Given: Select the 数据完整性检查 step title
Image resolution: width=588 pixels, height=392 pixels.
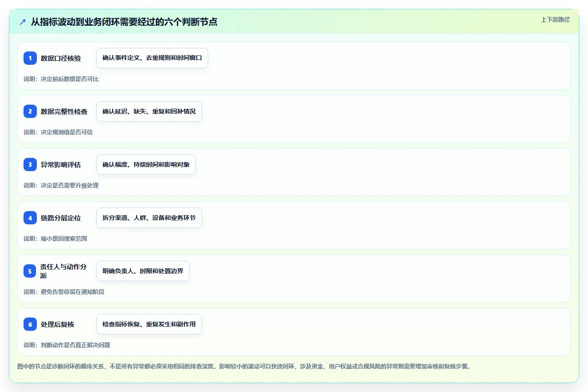Looking at the screenshot, I should click(x=64, y=111).
